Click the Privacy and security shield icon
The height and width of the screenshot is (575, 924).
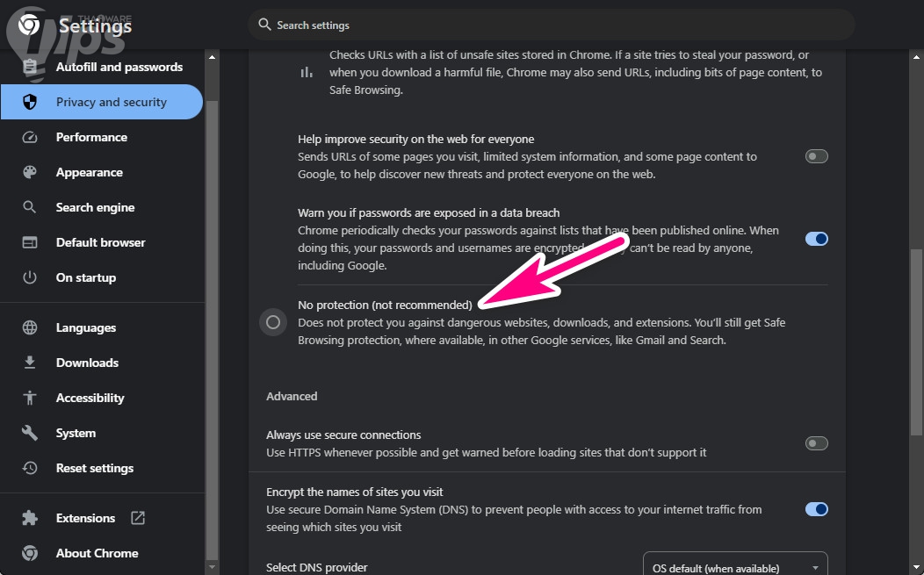coord(30,102)
